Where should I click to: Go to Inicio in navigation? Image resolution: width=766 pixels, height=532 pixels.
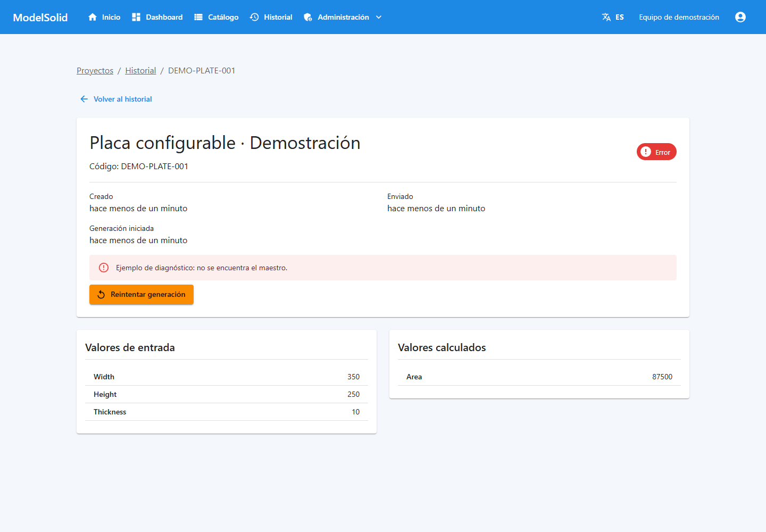point(104,17)
